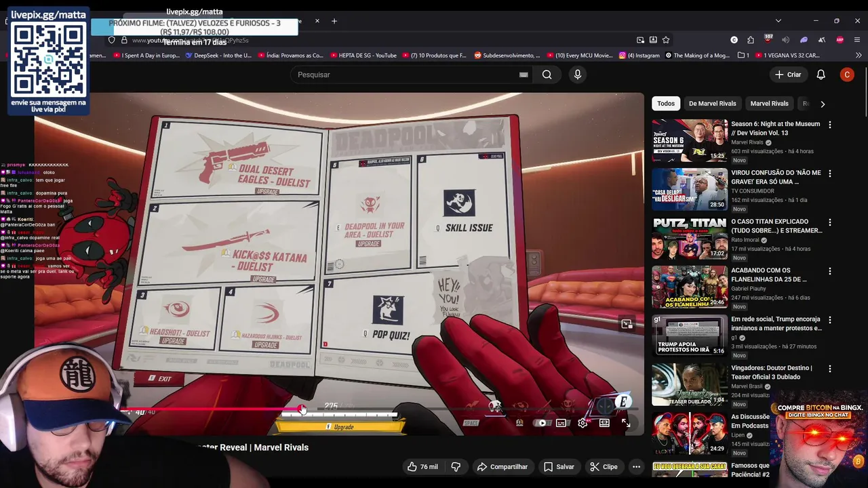Open the on-screen keyboard icon in search box
Viewport: 868px width, 488px height.
click(524, 75)
